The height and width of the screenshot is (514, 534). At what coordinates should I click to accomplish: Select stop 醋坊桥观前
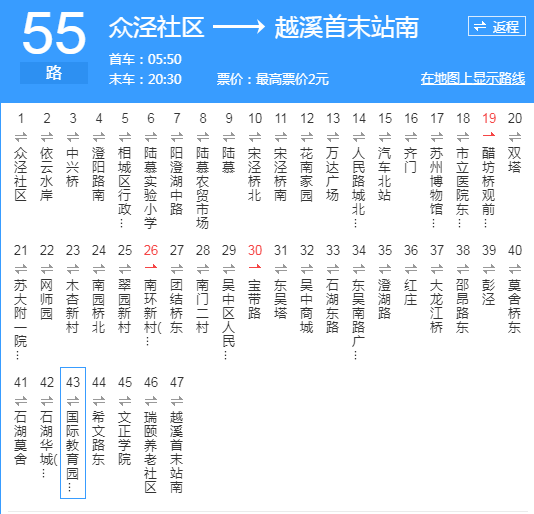click(x=489, y=187)
